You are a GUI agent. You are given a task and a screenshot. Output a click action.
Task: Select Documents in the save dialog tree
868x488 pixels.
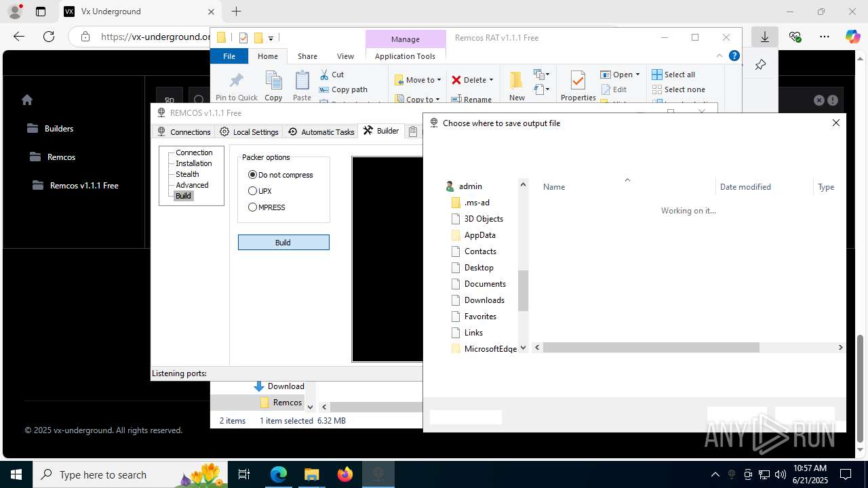point(478,284)
